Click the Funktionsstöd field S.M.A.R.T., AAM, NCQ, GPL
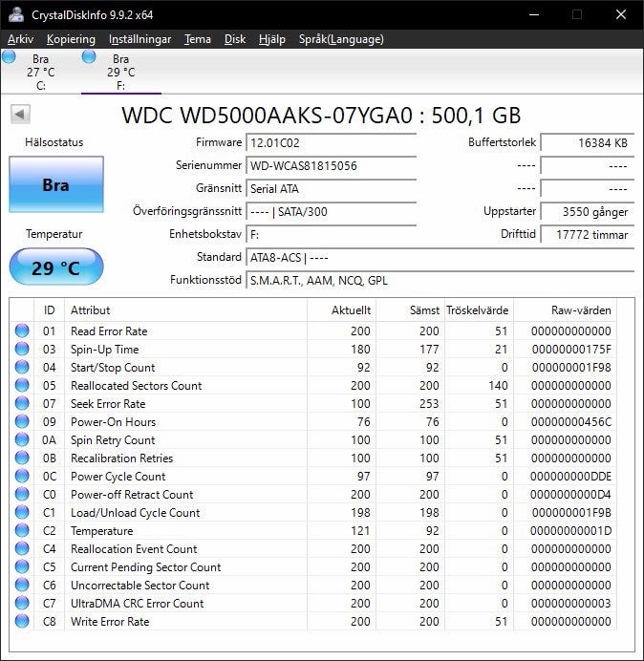The height and width of the screenshot is (661, 644). [x=440, y=280]
